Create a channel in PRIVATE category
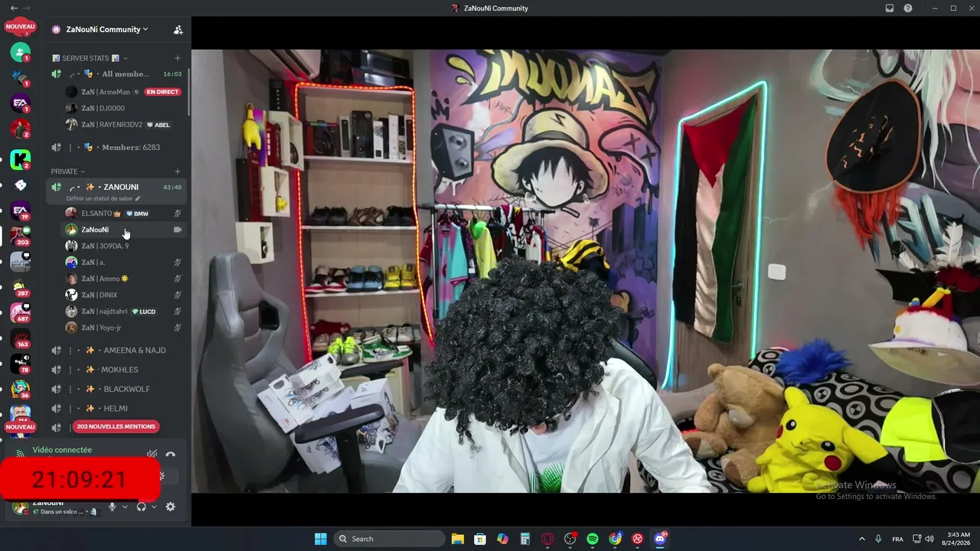The image size is (980, 551). (x=178, y=171)
